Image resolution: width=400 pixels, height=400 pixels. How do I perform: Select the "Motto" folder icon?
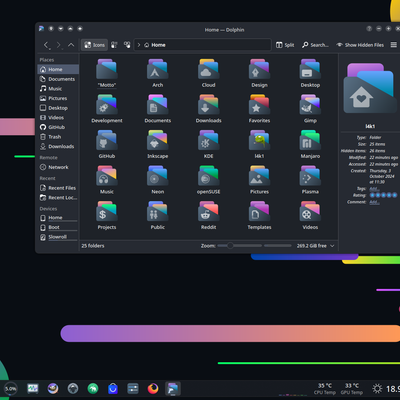click(x=107, y=69)
